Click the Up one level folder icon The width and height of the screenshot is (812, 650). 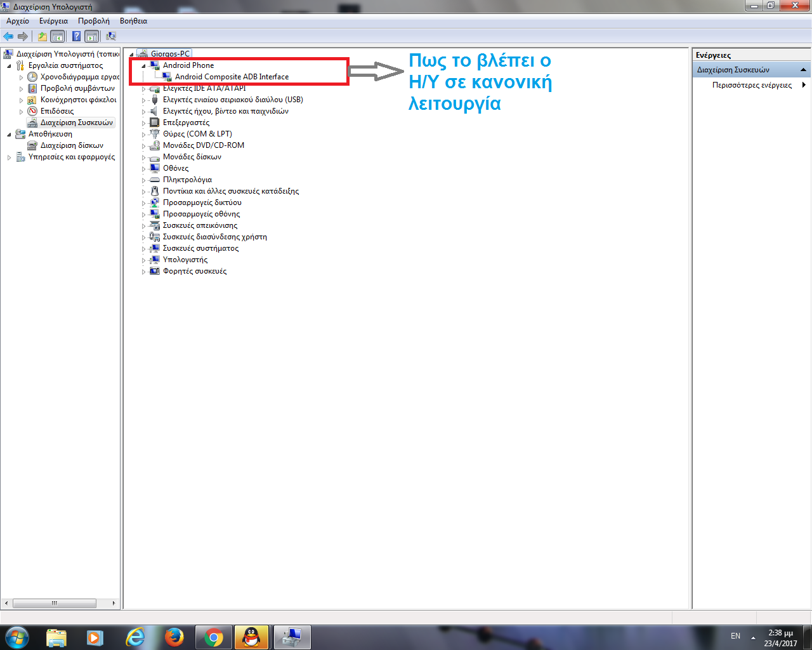(42, 37)
